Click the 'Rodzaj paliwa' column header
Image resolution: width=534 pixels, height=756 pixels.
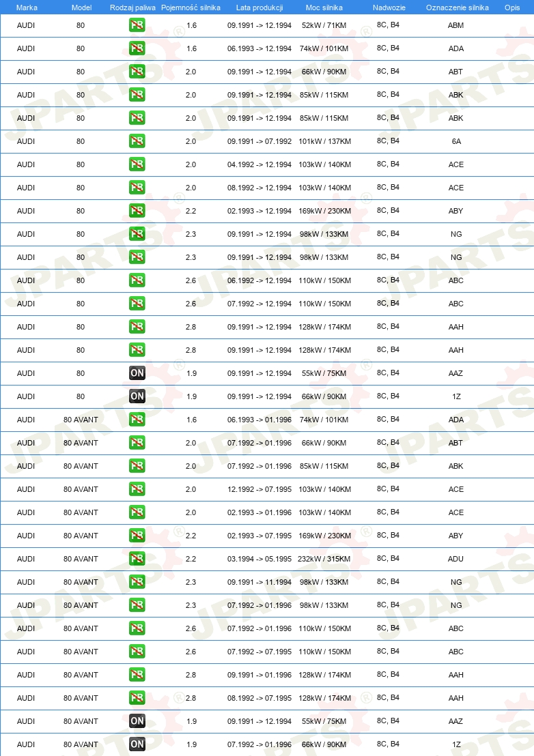(x=132, y=8)
